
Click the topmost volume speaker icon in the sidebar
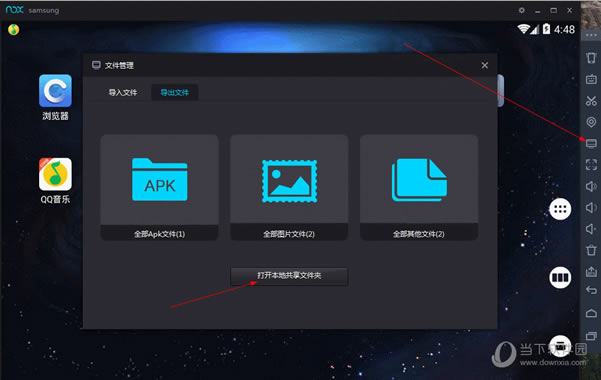(x=591, y=187)
